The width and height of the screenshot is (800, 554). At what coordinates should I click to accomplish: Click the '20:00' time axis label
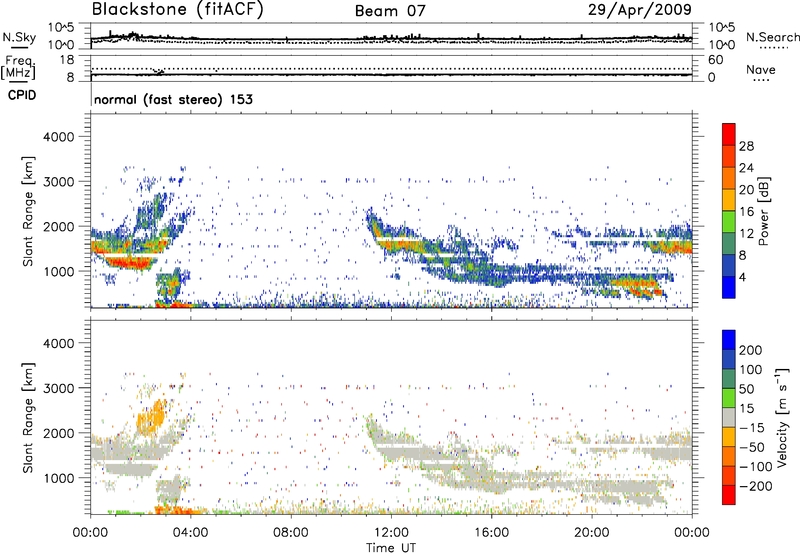(591, 533)
